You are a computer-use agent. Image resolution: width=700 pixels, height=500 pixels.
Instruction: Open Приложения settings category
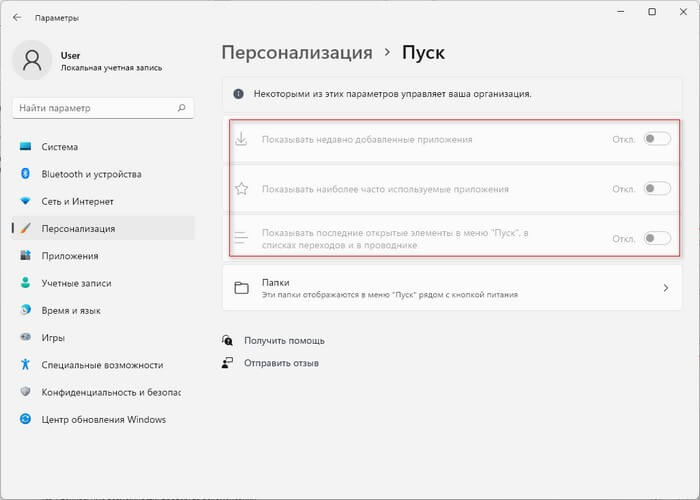(x=103, y=256)
